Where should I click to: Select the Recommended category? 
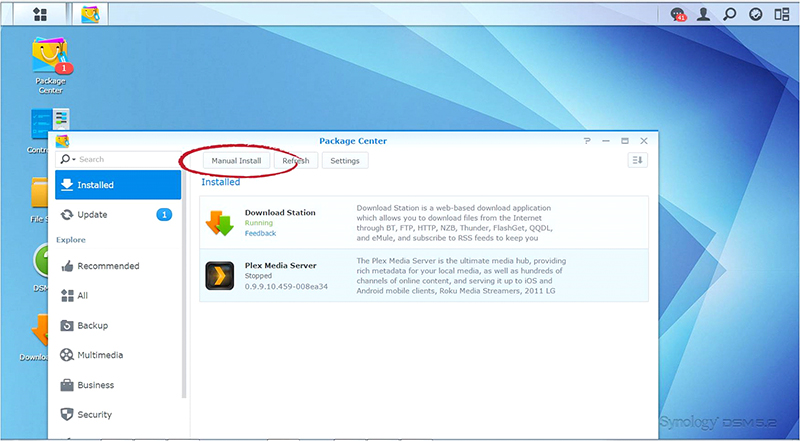tap(118, 266)
